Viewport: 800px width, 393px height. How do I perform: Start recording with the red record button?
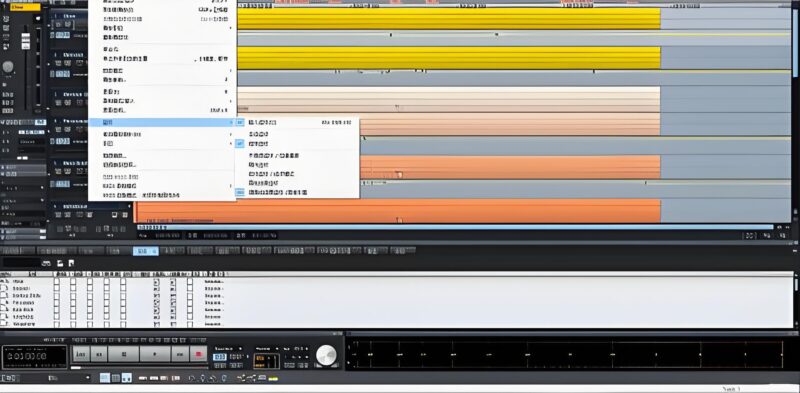[198, 354]
